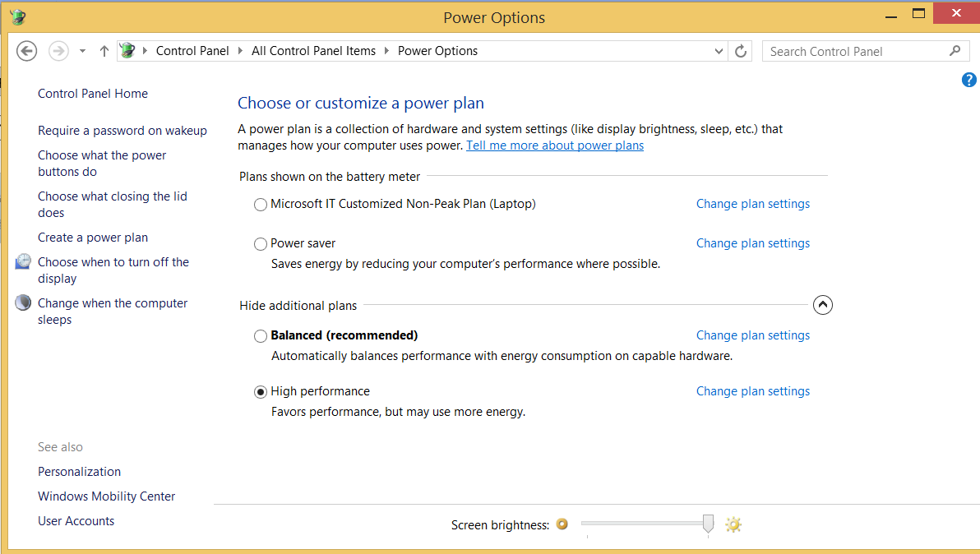This screenshot has width=980, height=554.
Task: Select Microsoft IT Customized Non-Peak Plan
Action: click(x=261, y=205)
